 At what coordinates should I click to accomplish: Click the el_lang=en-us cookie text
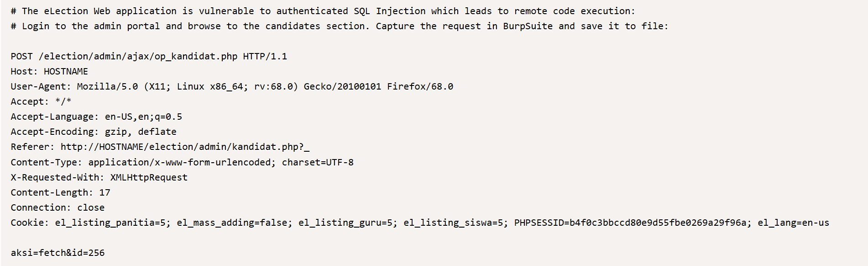[793, 223]
